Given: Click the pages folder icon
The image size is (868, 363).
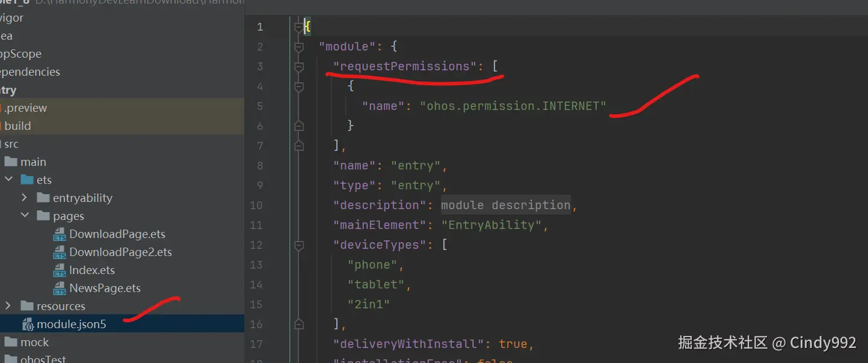Looking at the screenshot, I should (x=43, y=216).
